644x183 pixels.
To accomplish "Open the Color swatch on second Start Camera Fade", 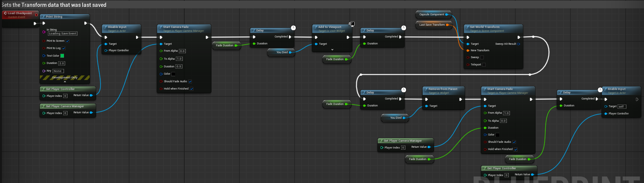I will coord(497,135).
